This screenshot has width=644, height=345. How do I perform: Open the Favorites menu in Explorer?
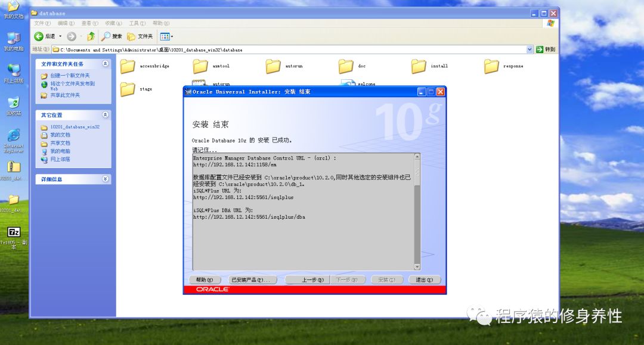click(113, 23)
